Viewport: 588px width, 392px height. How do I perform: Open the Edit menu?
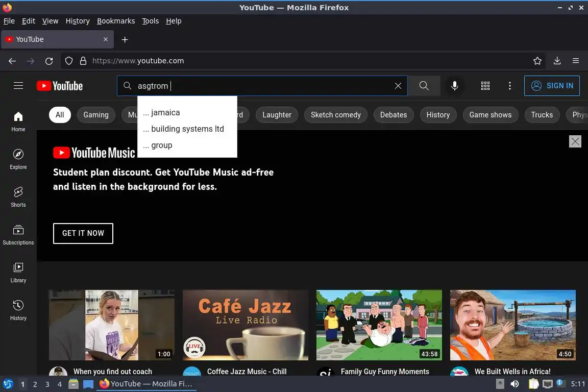[29, 21]
